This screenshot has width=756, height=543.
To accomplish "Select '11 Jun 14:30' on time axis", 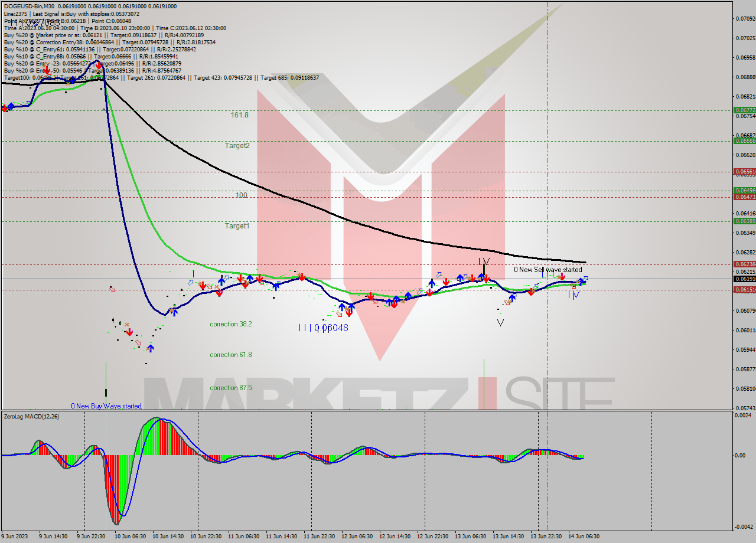I will [x=281, y=536].
